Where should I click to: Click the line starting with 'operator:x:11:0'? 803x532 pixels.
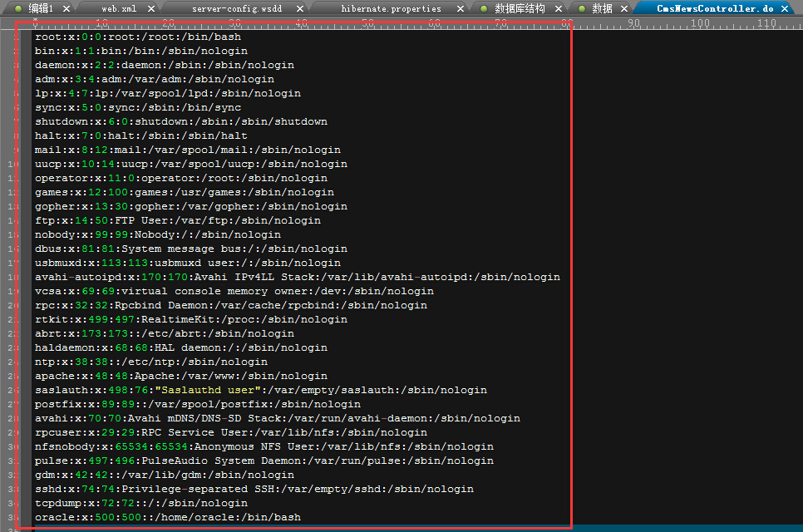[x=180, y=178]
